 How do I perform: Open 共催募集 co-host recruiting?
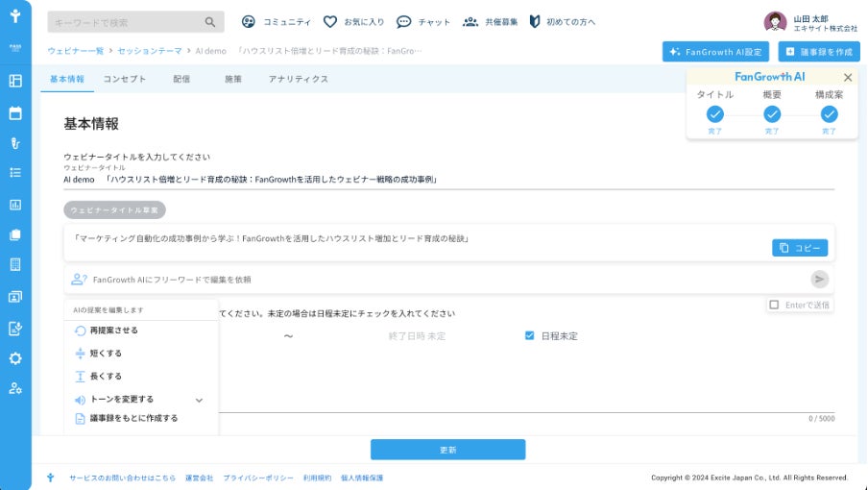tap(490, 21)
